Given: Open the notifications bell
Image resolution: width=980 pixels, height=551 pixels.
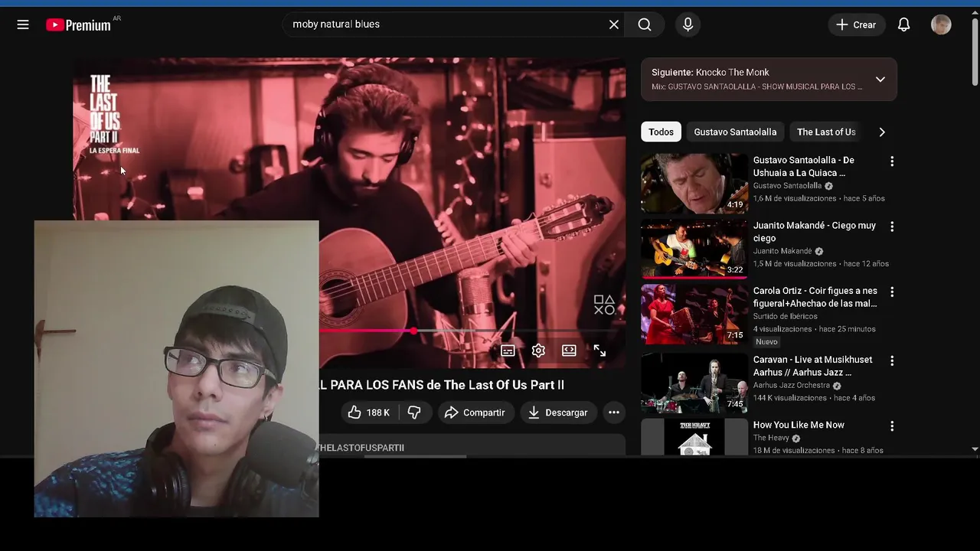Looking at the screenshot, I should 904,24.
